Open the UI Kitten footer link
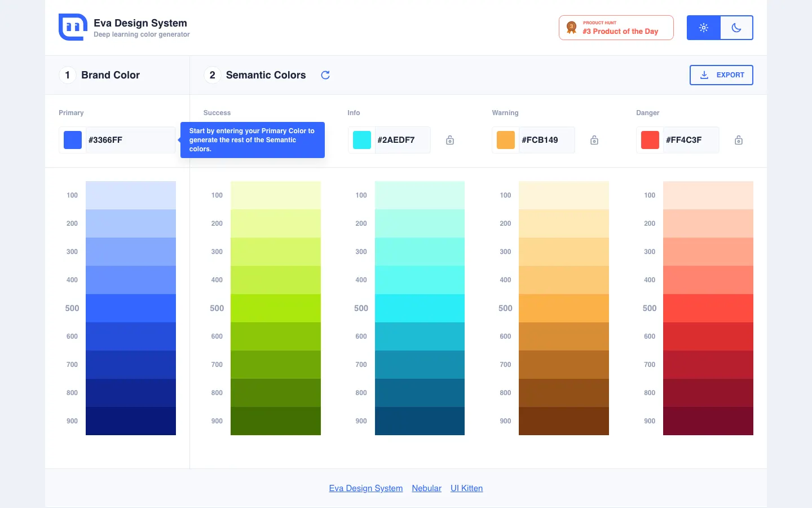This screenshot has height=508, width=812. 466,488
